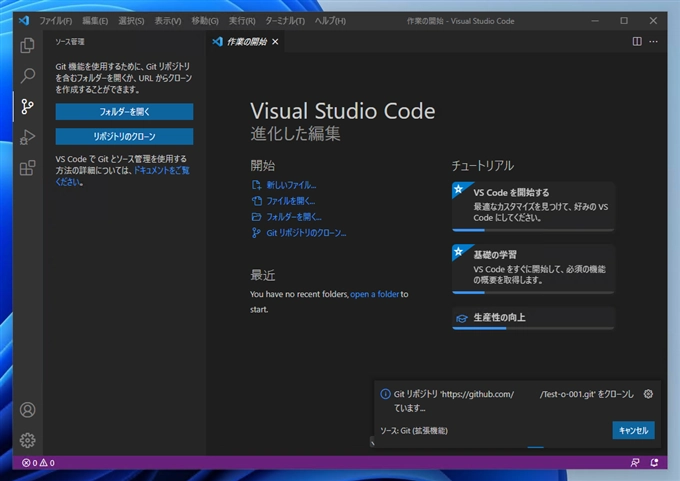Open the ヘルプ(H) menu

point(330,21)
